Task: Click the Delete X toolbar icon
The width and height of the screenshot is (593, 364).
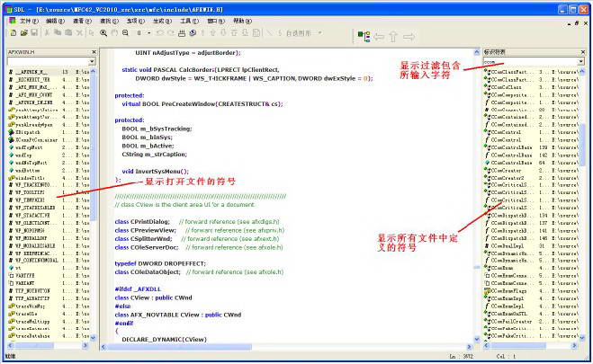Action: click(79, 33)
